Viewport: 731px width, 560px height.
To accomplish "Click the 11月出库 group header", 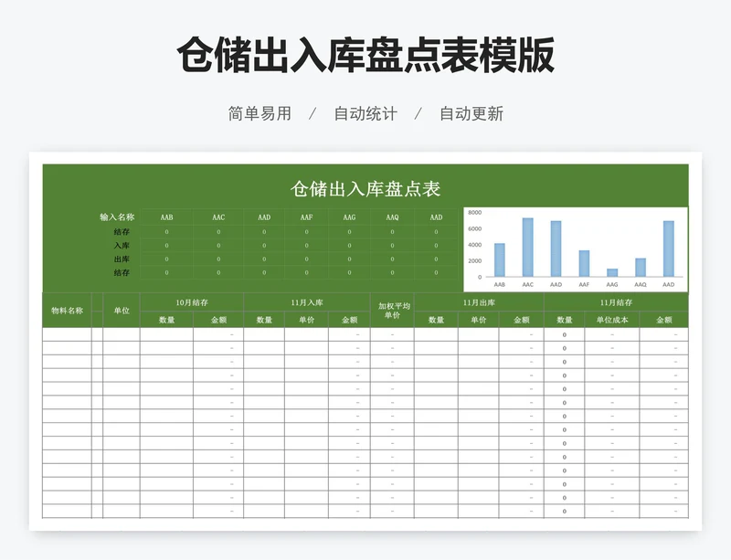I will point(479,302).
